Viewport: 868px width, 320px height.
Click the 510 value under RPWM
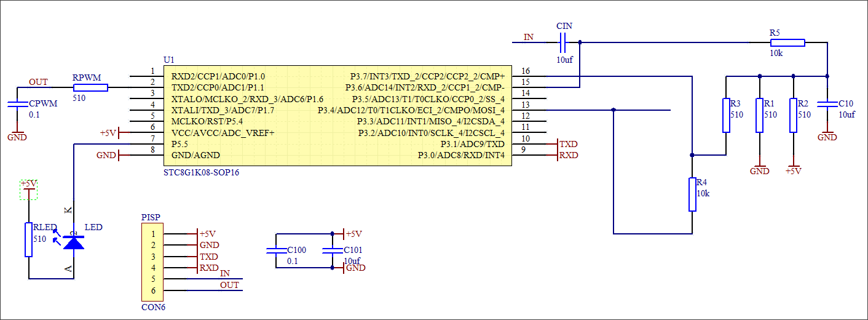point(79,98)
